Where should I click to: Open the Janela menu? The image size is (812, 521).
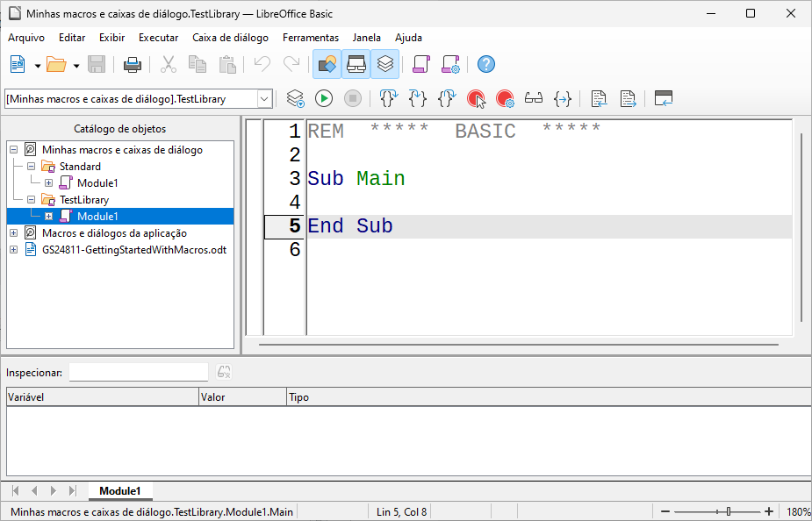[367, 38]
